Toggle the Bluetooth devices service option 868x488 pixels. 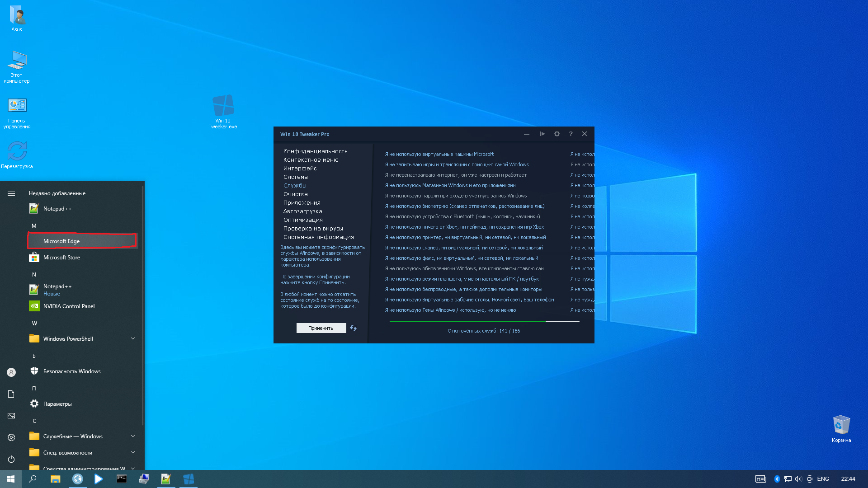coord(462,217)
